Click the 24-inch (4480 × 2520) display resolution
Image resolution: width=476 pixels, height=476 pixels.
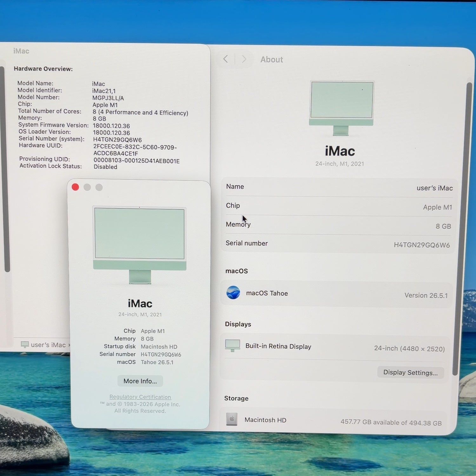tap(409, 348)
